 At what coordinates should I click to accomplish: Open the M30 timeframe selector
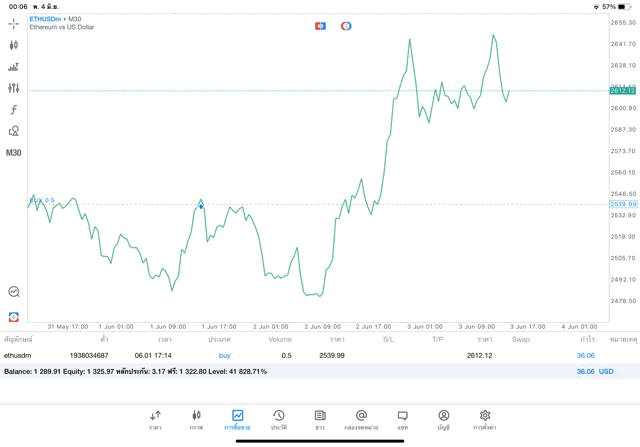coord(14,153)
